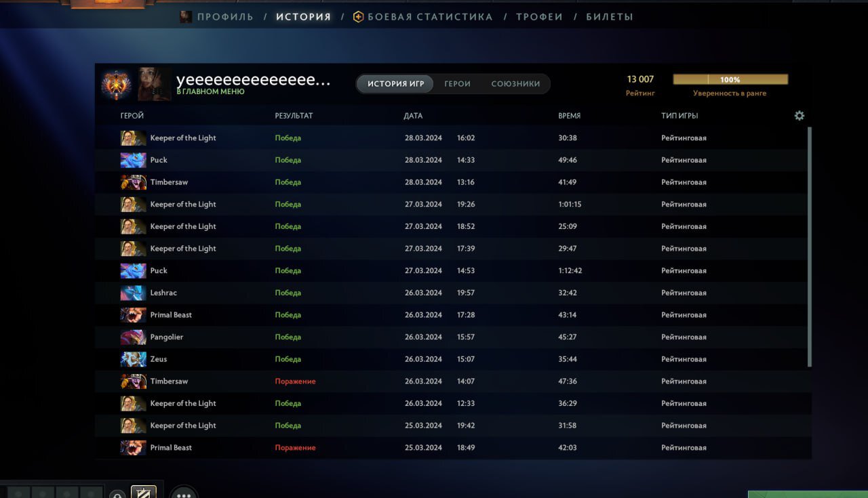Viewport: 868px width, 498px height.
Task: Click Рейтинговая in the Zeus row
Action: point(684,359)
